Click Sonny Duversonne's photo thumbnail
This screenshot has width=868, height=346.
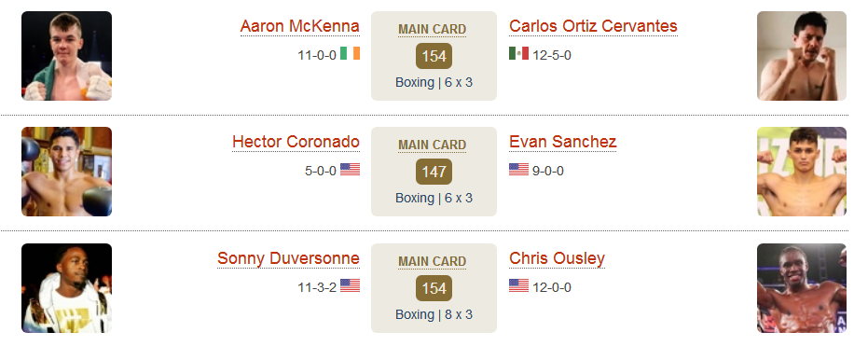click(66, 288)
